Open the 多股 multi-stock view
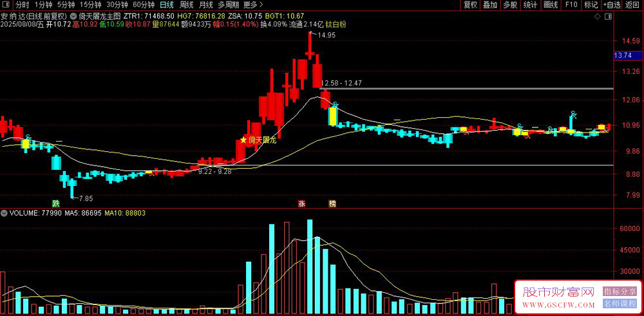 (511, 5)
